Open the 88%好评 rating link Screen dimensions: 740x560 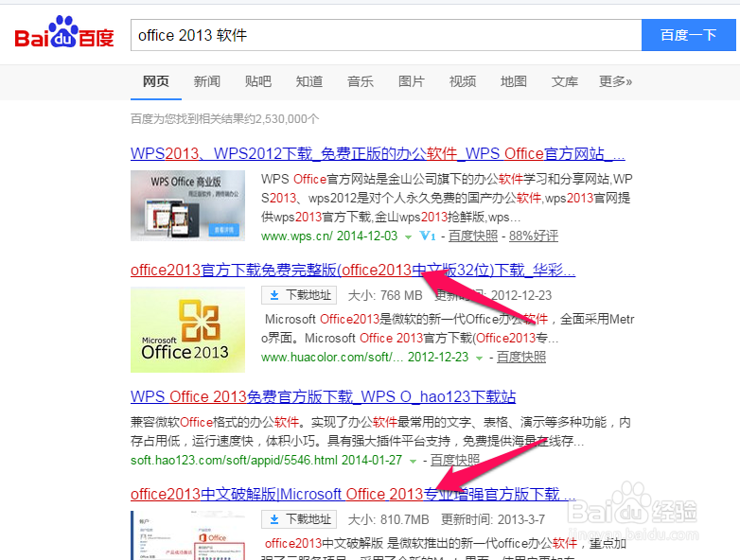534,236
